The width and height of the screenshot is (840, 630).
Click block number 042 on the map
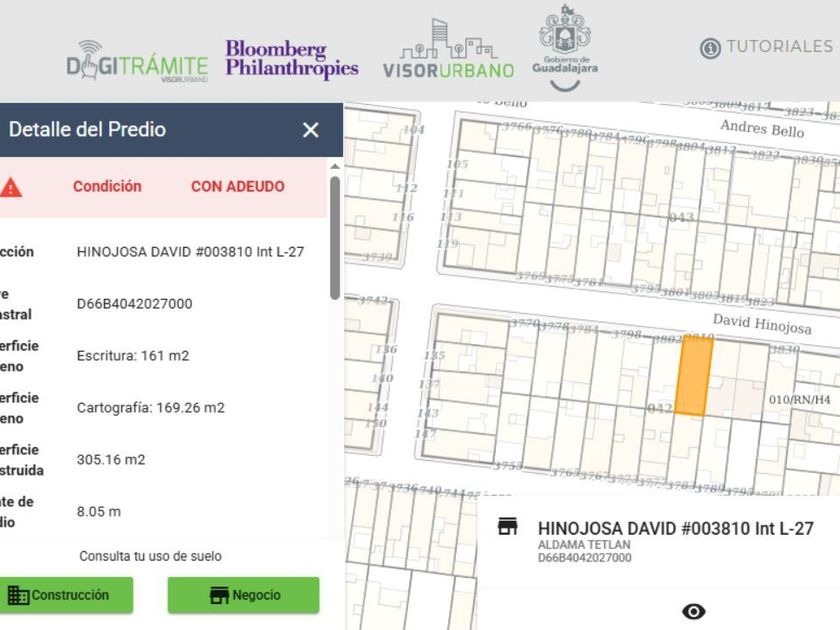point(659,408)
